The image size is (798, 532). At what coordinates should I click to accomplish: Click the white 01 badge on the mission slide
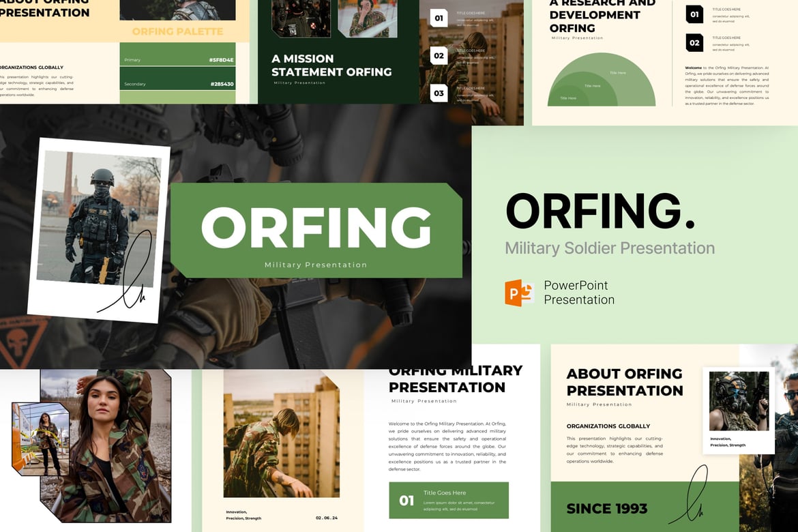pos(439,18)
